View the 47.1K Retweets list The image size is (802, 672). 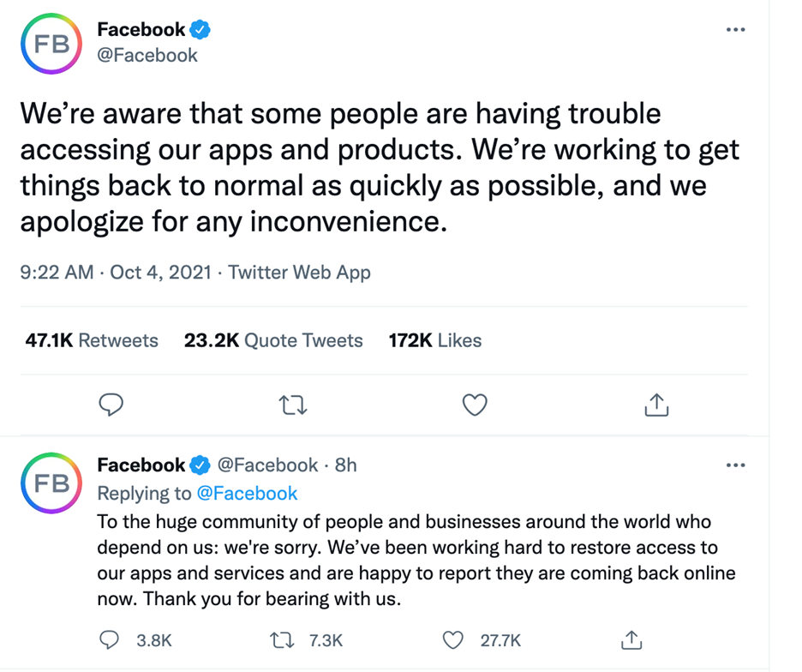pyautogui.click(x=92, y=340)
